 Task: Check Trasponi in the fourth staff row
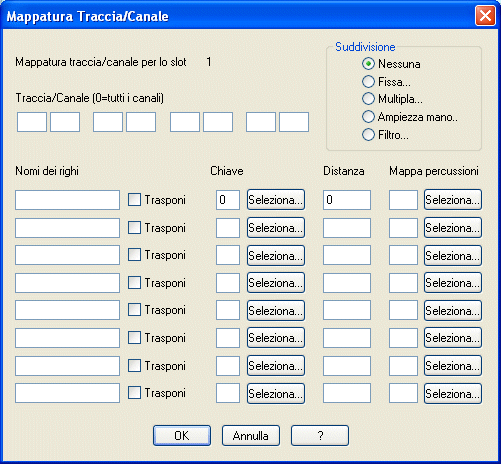pyautogui.click(x=134, y=283)
